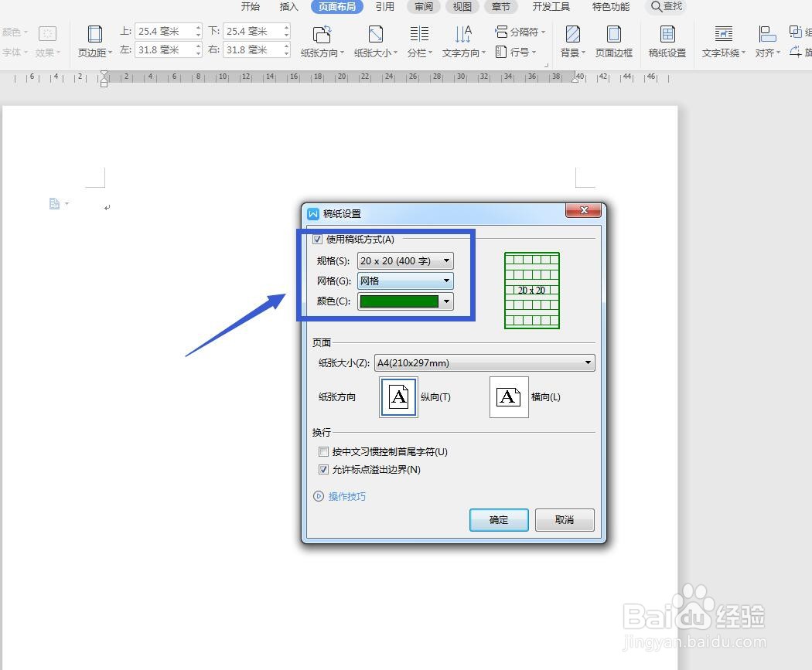
Task: Close the 稿纸设置 dialog
Action: coord(584,210)
